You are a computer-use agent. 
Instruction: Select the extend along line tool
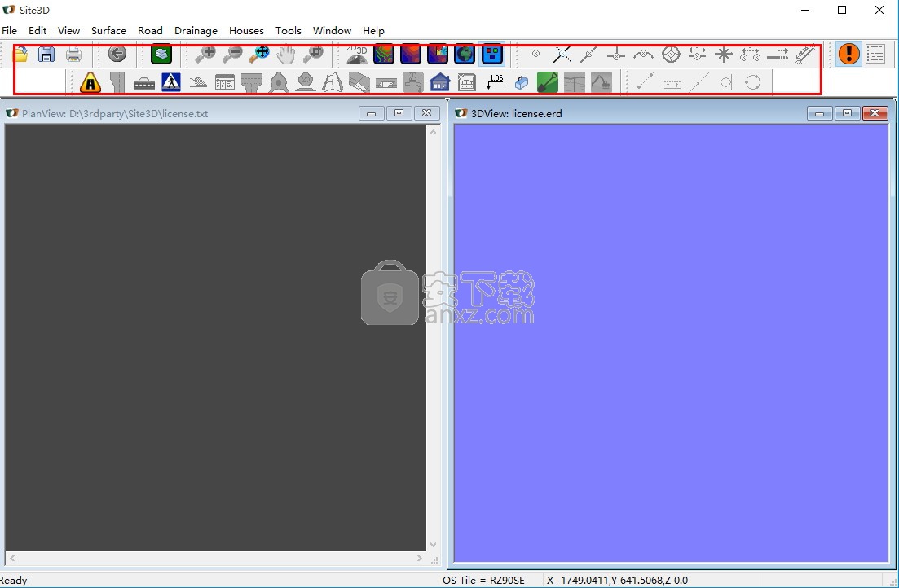778,55
